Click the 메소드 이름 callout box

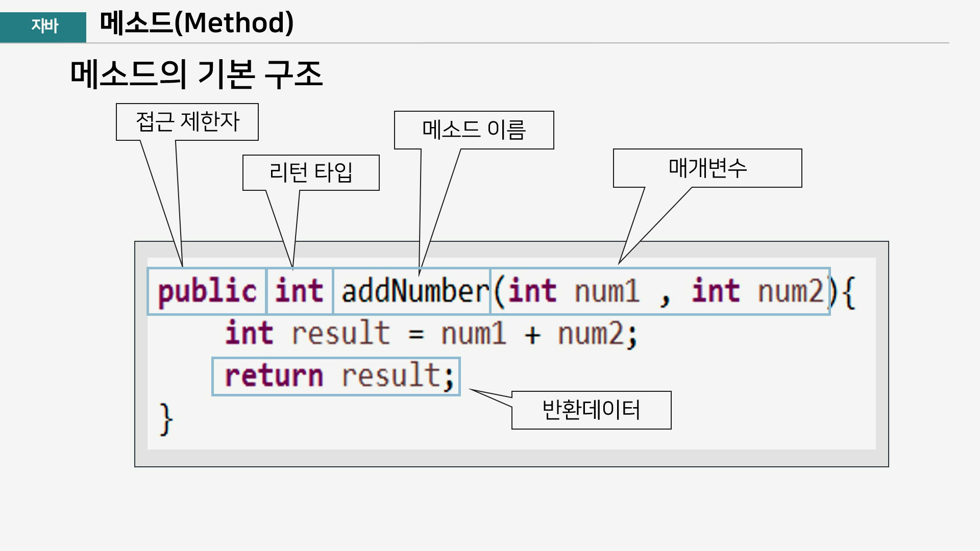[474, 130]
